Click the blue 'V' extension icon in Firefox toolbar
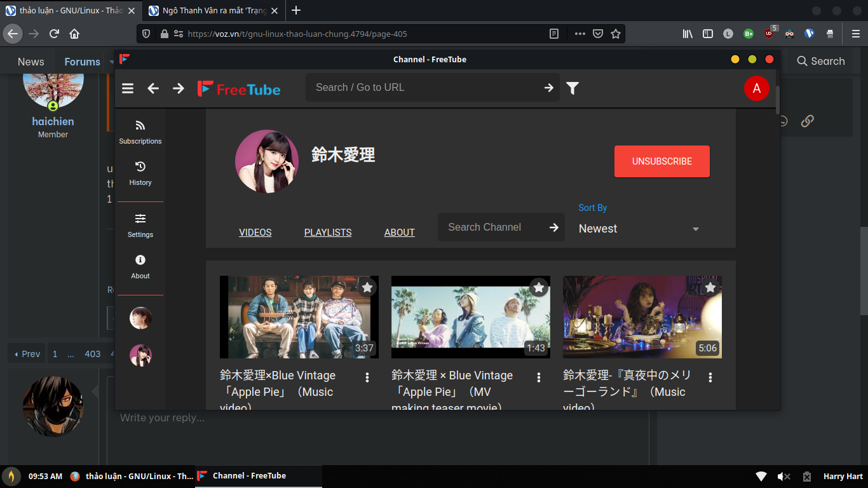The image size is (868, 488). (x=810, y=34)
